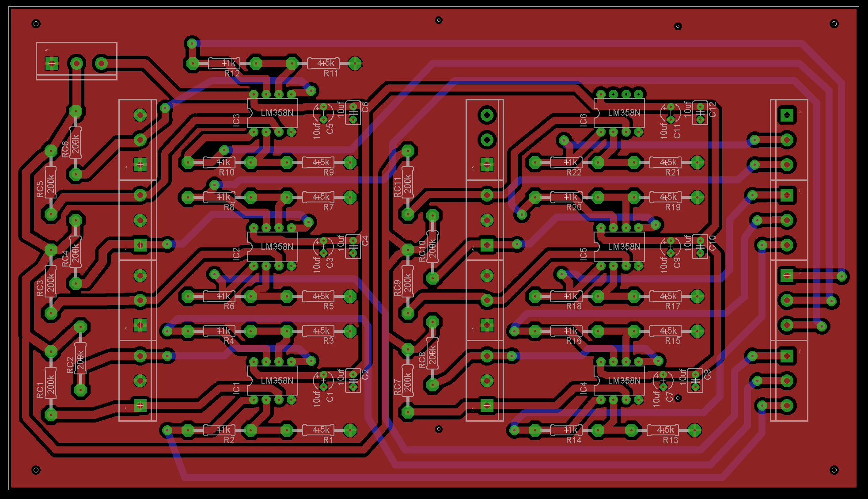Click the R1 resistor label
This screenshot has width=868, height=499.
coord(328,440)
